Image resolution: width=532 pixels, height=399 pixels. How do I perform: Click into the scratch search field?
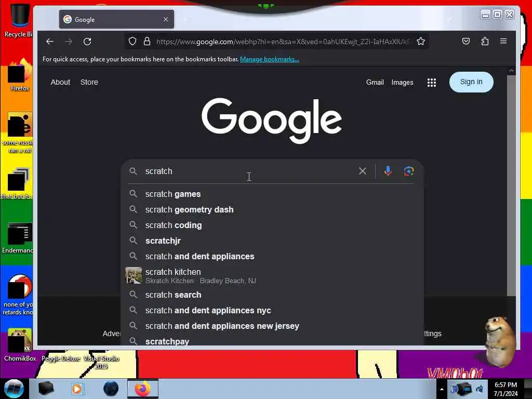248,171
